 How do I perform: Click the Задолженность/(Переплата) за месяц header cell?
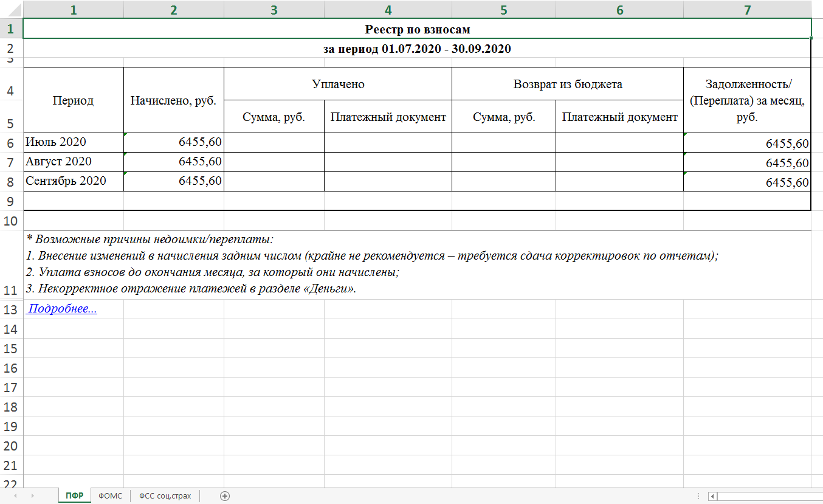(747, 100)
